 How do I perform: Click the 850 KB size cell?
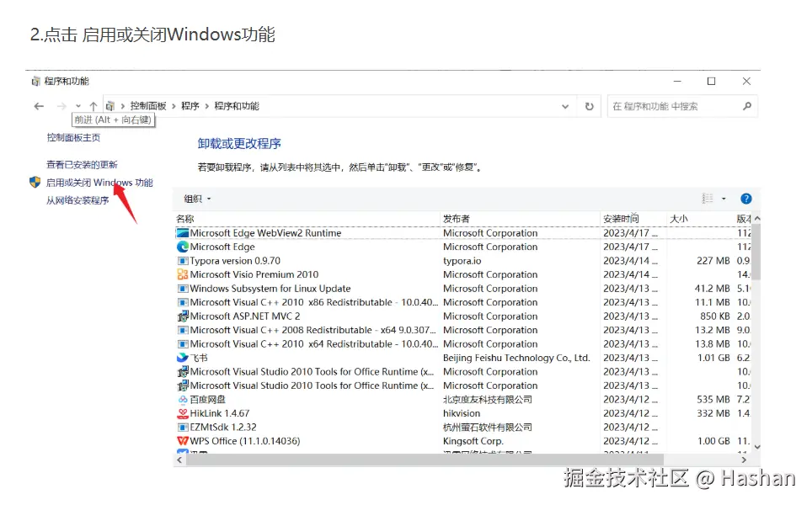point(715,316)
